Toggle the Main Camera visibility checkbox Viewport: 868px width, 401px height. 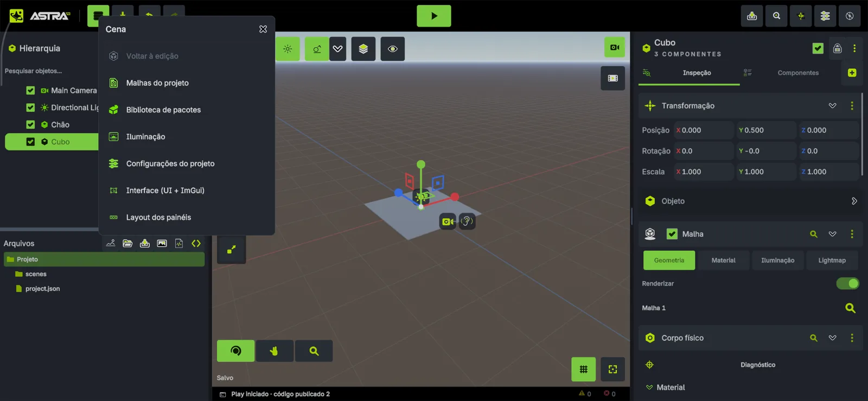30,91
